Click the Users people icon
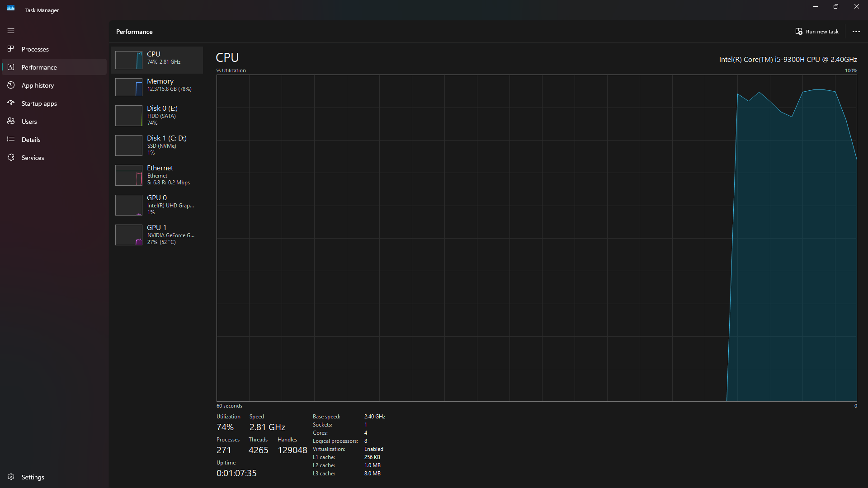Image resolution: width=868 pixels, height=488 pixels. tap(11, 121)
